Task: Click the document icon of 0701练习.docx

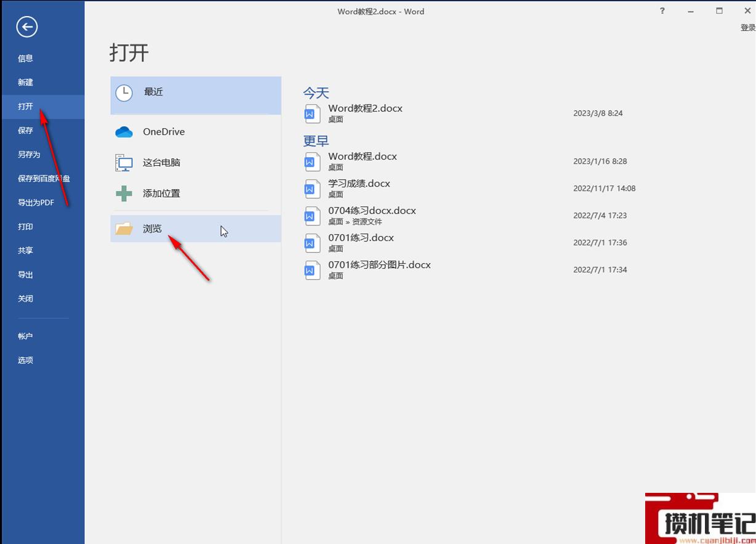Action: click(313, 243)
